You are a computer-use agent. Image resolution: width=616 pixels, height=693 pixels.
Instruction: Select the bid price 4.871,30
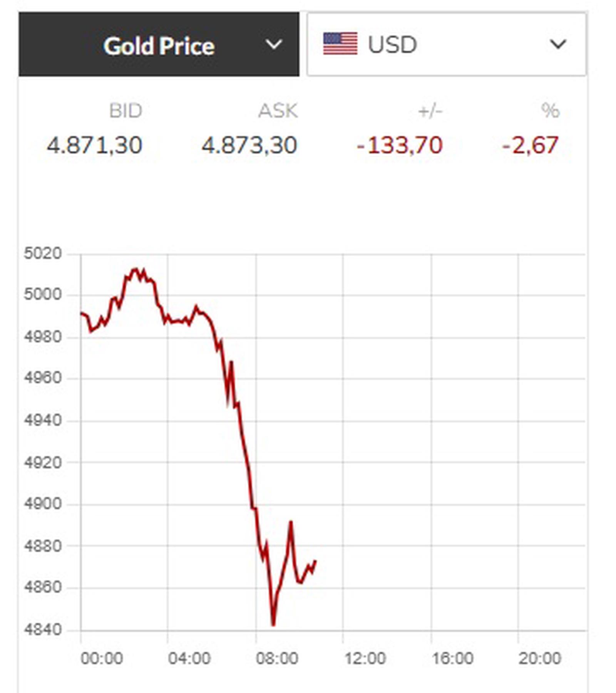point(95,146)
